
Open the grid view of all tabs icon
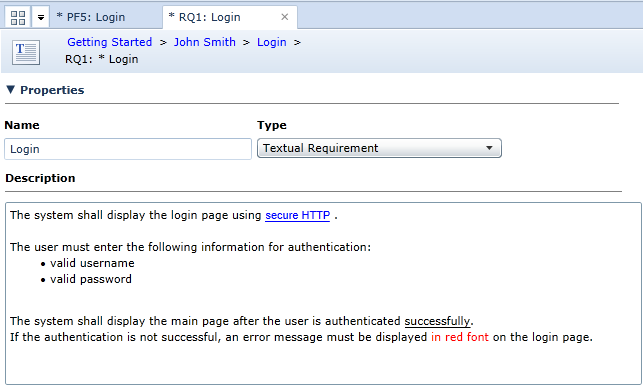18,17
